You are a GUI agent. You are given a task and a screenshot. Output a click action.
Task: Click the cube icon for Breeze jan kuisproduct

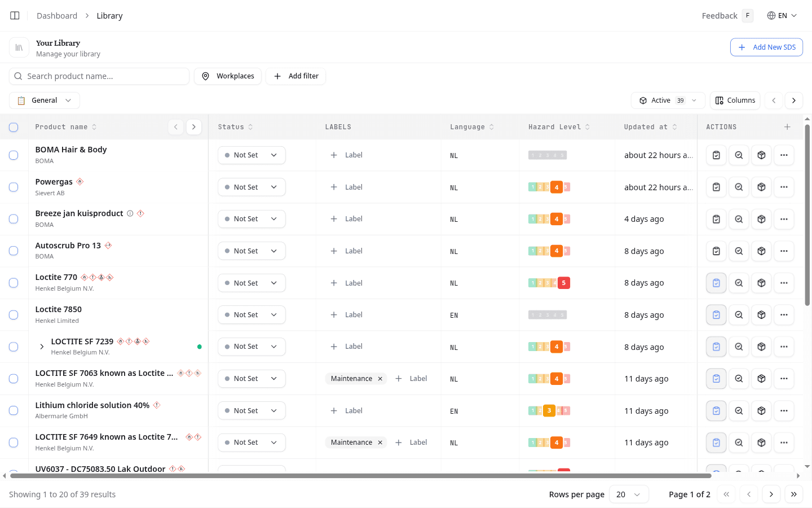(761, 219)
